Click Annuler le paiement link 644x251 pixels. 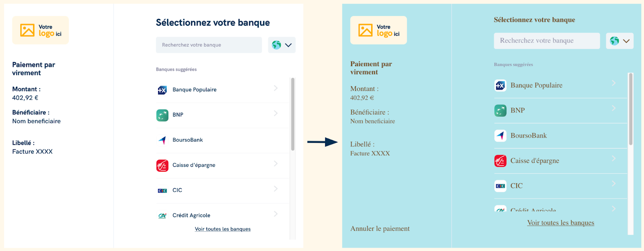pyautogui.click(x=380, y=228)
